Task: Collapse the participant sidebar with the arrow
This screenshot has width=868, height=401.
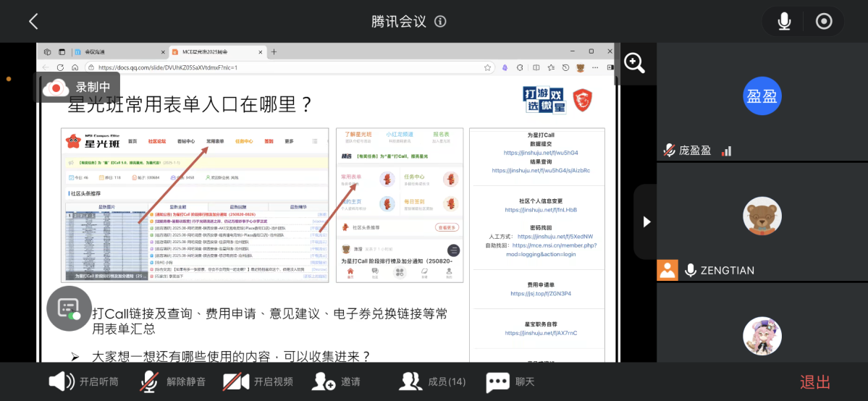Action: tap(646, 221)
